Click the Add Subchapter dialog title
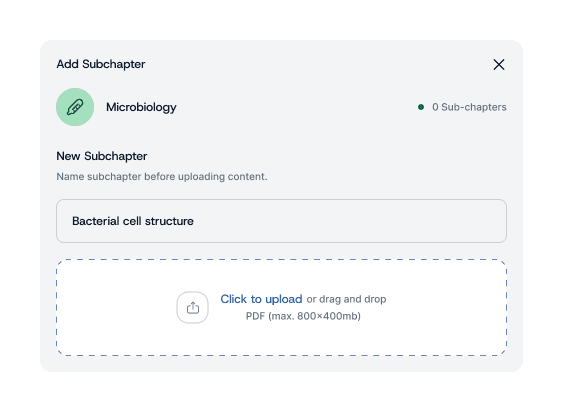 [x=101, y=64]
